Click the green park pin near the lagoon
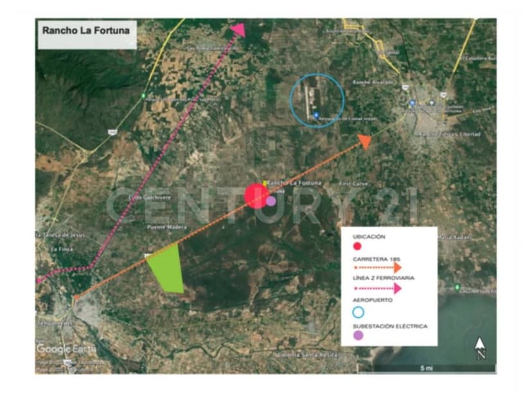Screen dimensions: 532x411 click(x=457, y=286)
